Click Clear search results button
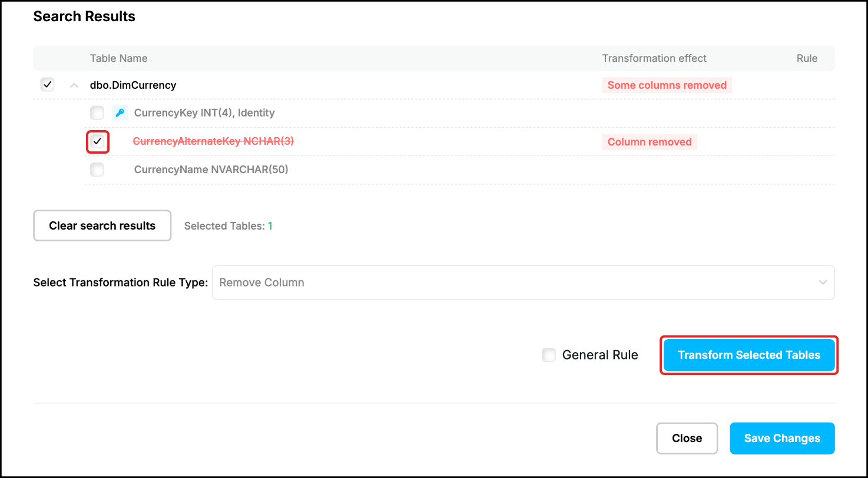The height and width of the screenshot is (478, 868). click(x=102, y=226)
